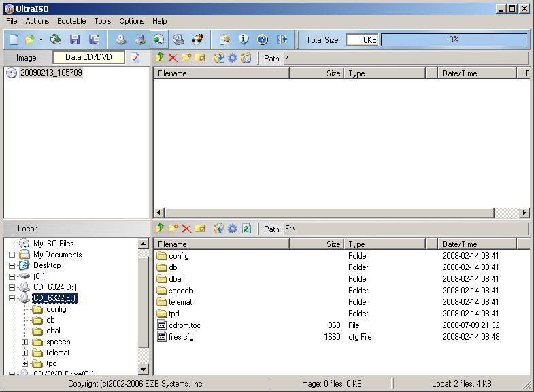This screenshot has width=534, height=392.
Task: Collapse the CD_6322(E:) drive node
Action: pyautogui.click(x=12, y=298)
